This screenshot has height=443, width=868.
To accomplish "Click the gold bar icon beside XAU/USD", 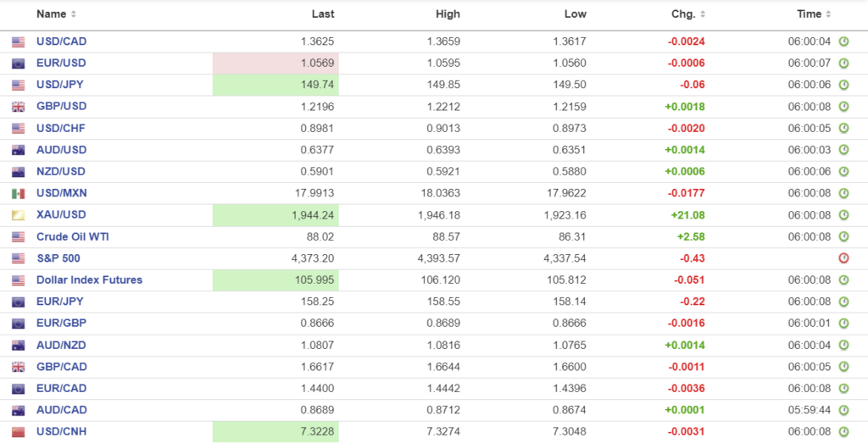I will coord(18,215).
